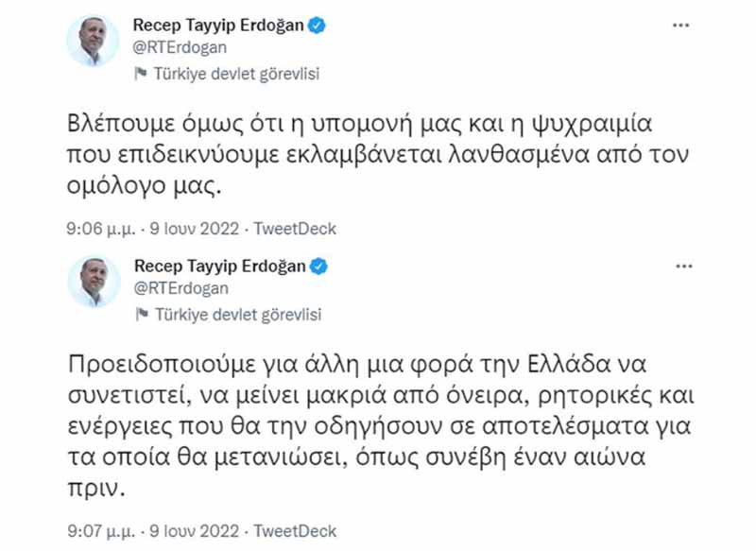Open the first tweet's three-dot more menu

tap(680, 26)
